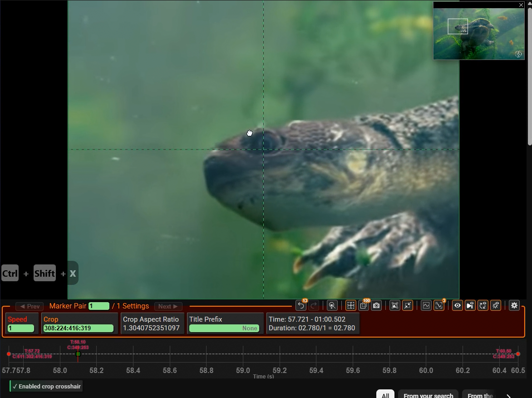Toggle the crop crosshair icon
Screen dimensions: 532x398
351,306
